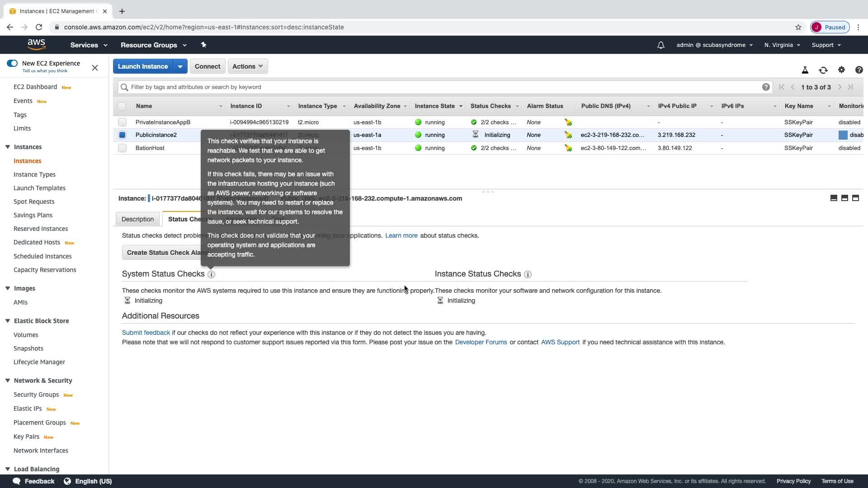Screen dimensions: 868x488
Task: Collapse the Elastic Block Store section
Action: (x=8, y=321)
